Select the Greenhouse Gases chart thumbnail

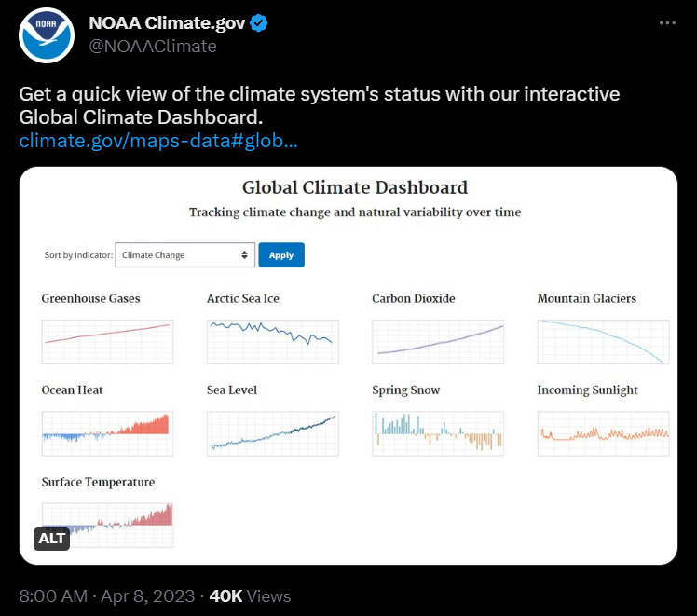(x=107, y=342)
